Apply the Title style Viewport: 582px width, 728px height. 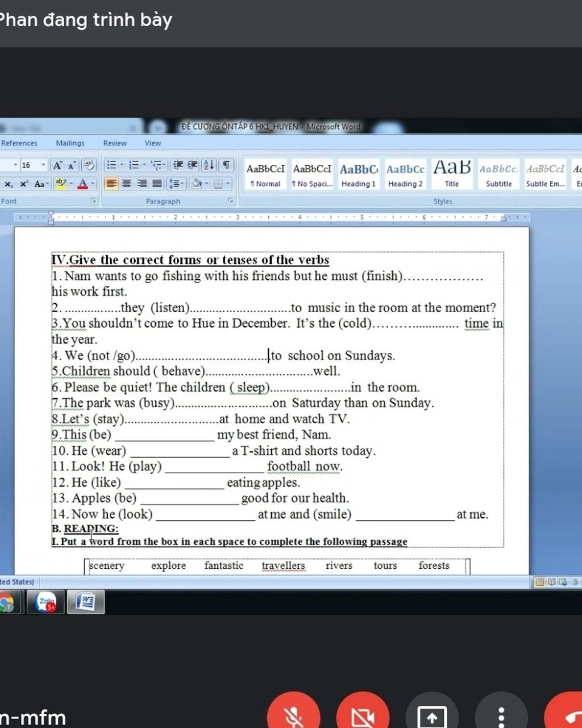pyautogui.click(x=452, y=175)
